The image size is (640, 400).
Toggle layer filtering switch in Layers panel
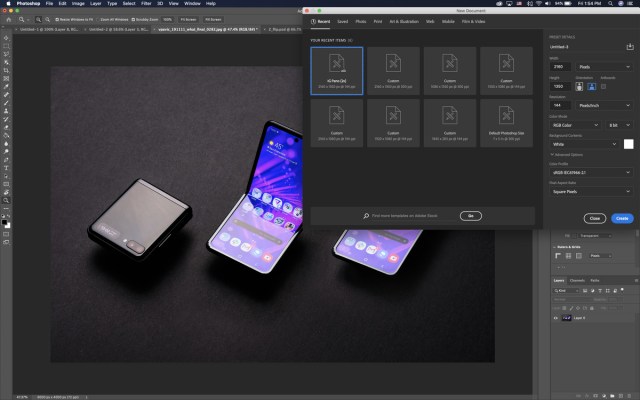622,290
